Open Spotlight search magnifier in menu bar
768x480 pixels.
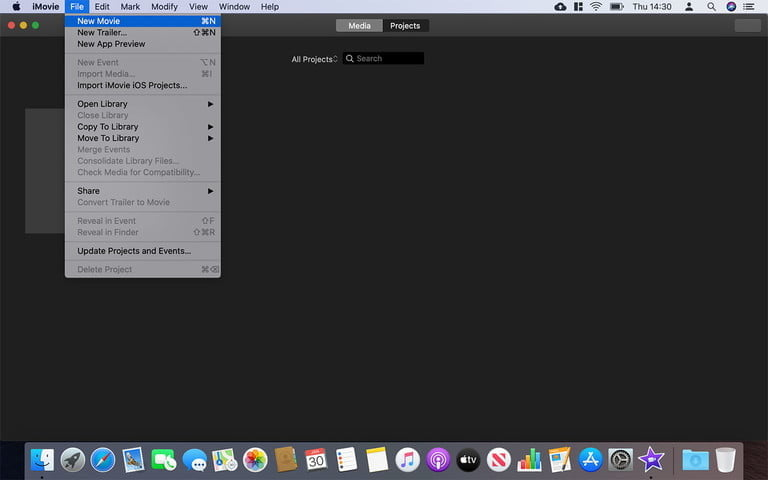click(709, 7)
